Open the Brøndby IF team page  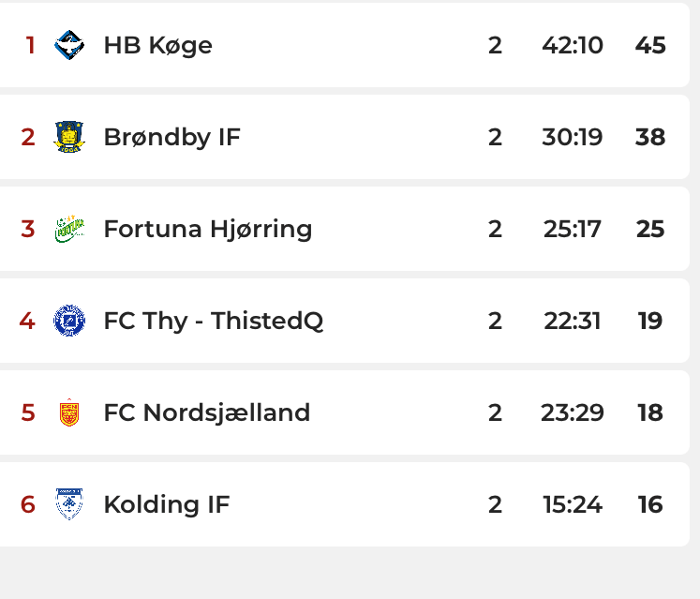pos(171,137)
